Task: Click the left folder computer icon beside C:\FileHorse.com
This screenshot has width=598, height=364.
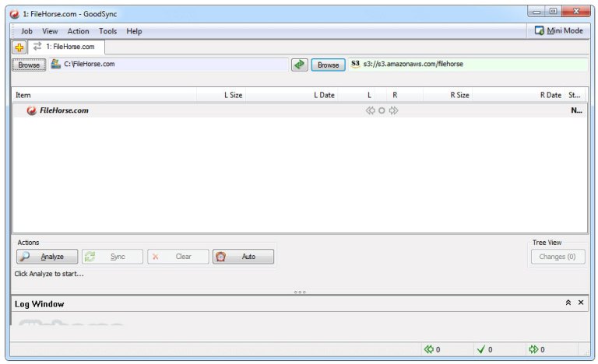Action: 56,64
